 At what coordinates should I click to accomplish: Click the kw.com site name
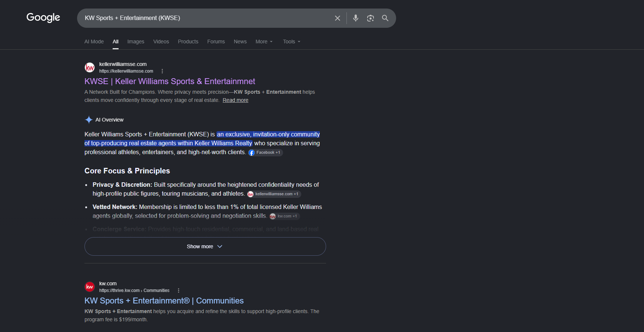tap(108, 283)
